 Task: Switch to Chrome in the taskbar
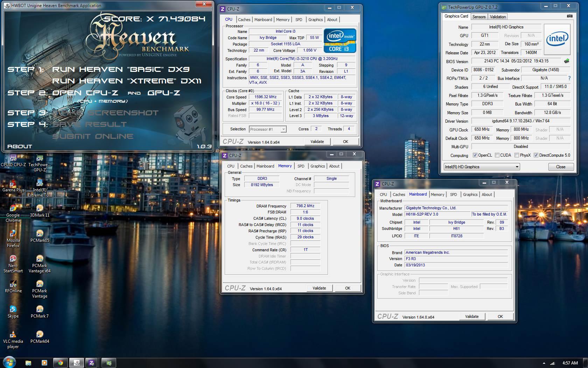coord(60,363)
